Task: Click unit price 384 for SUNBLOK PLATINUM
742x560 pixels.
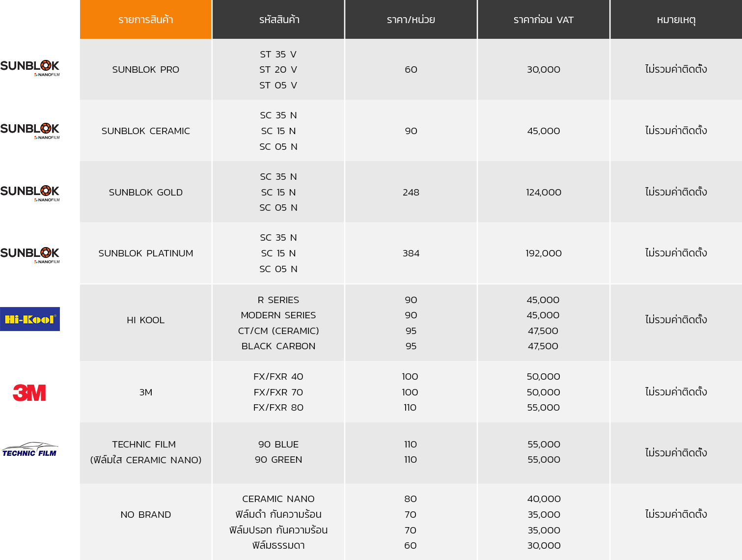Action: point(411,253)
